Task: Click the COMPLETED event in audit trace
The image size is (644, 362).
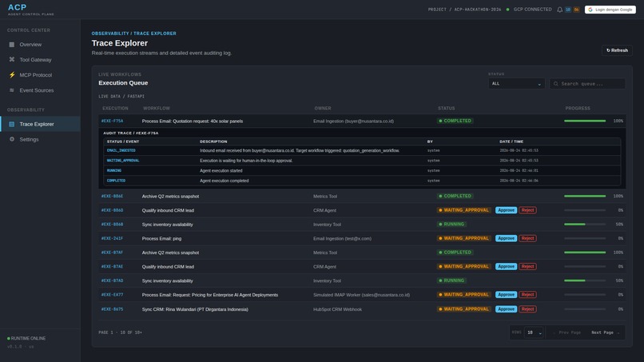Action: click(116, 181)
